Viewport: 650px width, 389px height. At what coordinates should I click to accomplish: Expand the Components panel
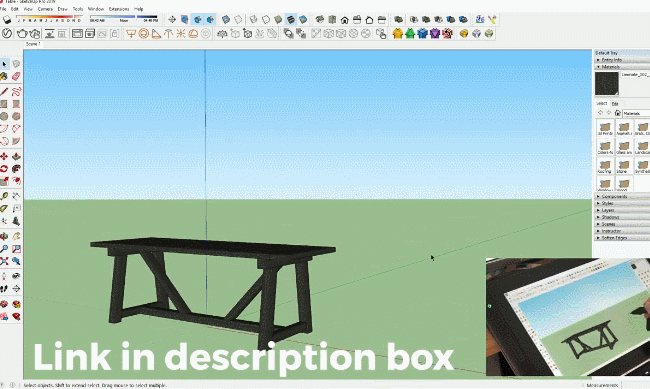tap(622, 196)
